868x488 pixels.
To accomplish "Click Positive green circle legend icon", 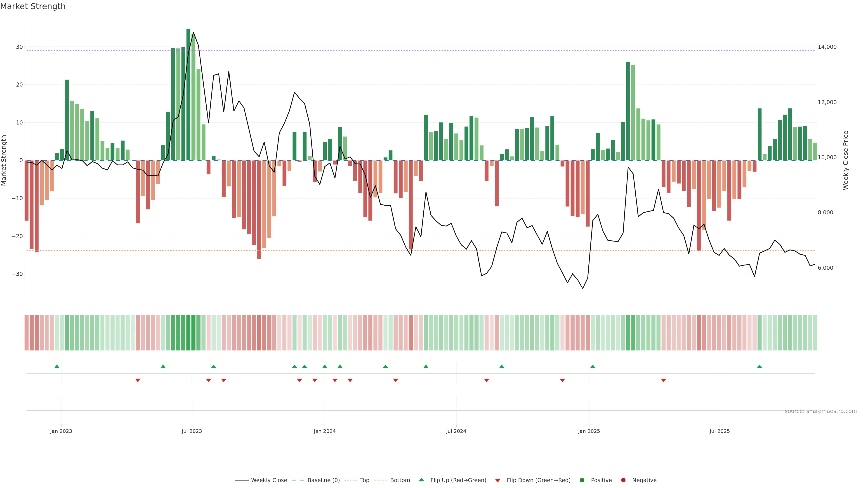I will click(x=582, y=480).
